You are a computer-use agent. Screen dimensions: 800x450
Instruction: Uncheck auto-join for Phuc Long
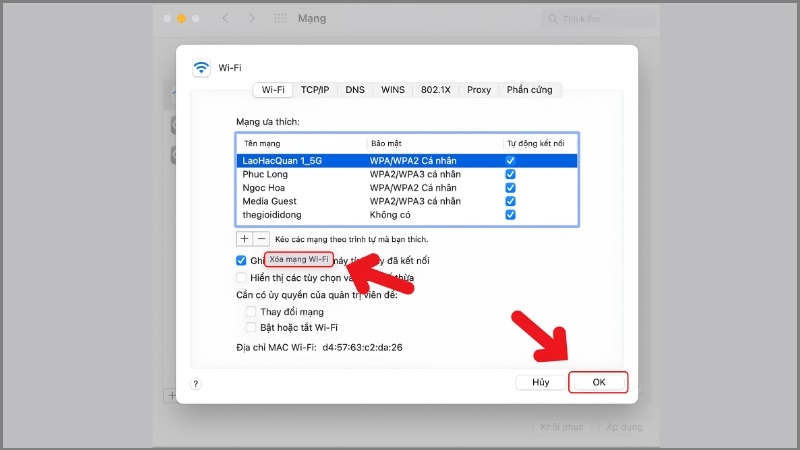coord(510,174)
